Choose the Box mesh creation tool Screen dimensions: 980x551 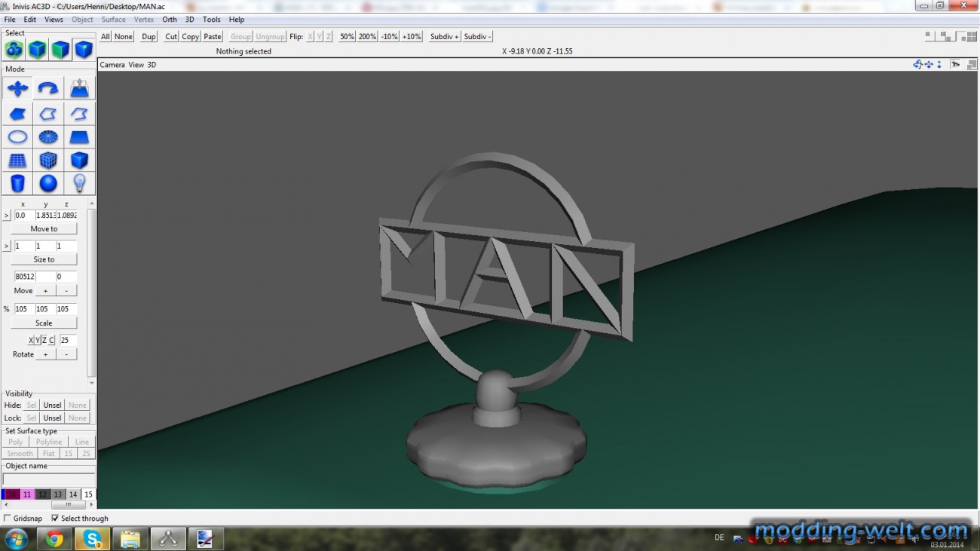pyautogui.click(x=48, y=160)
